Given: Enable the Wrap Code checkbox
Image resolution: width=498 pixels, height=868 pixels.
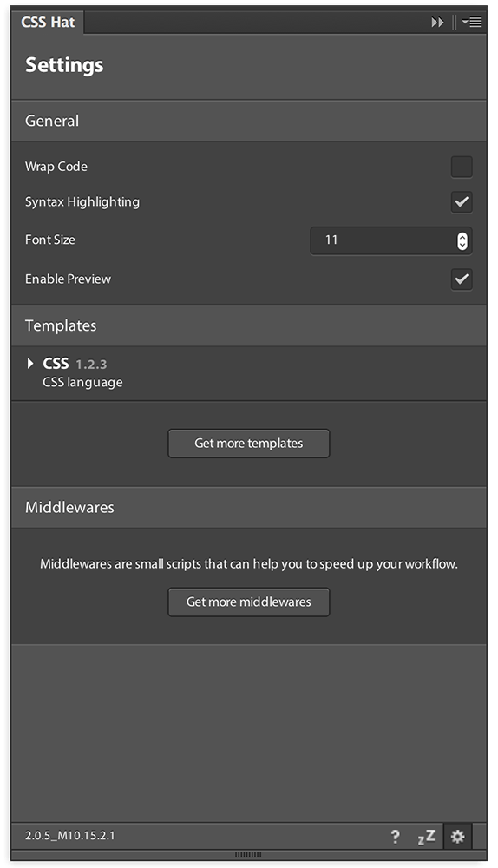Looking at the screenshot, I should pyautogui.click(x=462, y=167).
